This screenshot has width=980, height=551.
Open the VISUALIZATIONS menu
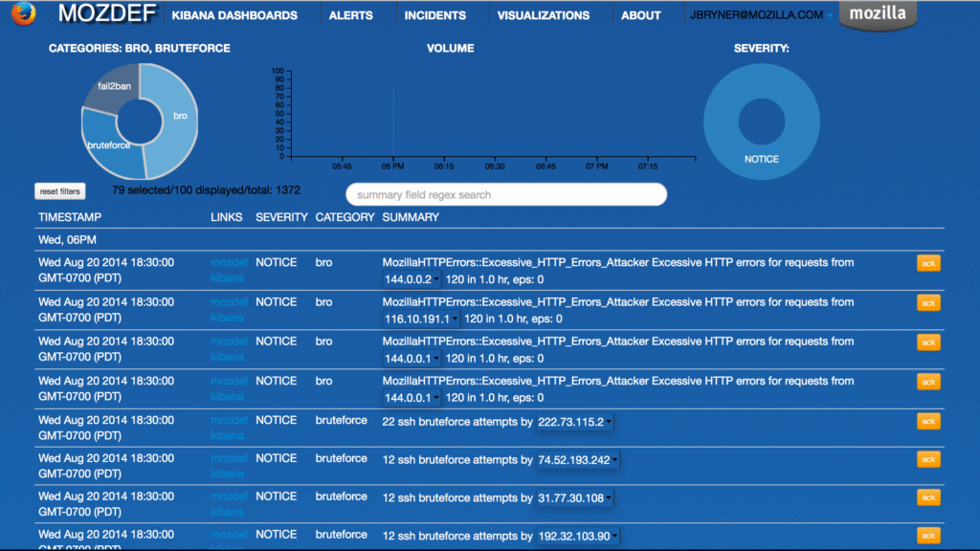542,15
